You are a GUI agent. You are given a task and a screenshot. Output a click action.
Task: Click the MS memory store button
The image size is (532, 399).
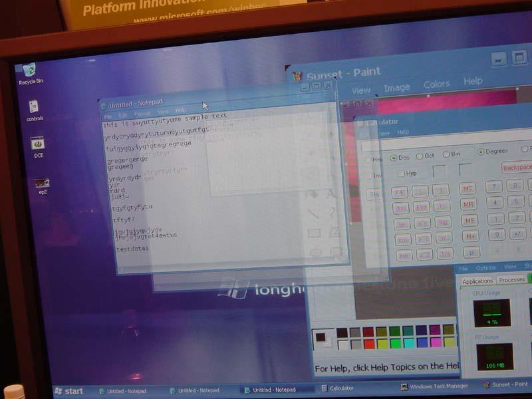tap(469, 221)
